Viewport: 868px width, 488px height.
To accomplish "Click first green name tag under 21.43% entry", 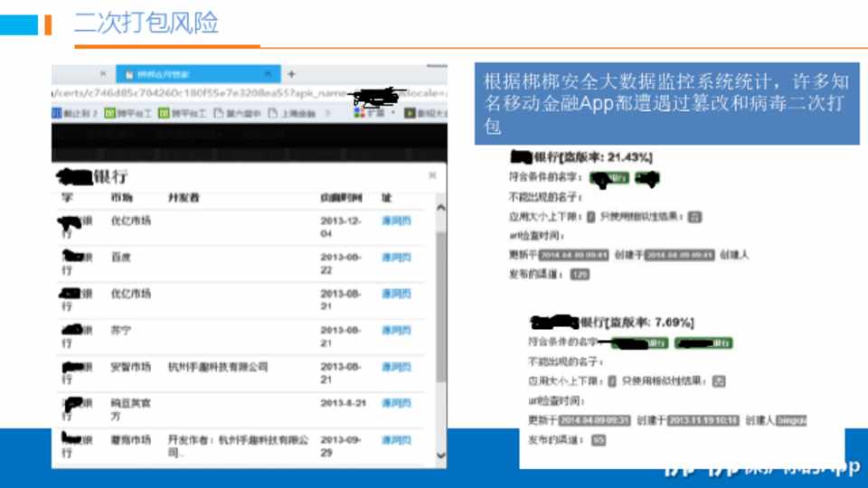I will (609, 179).
